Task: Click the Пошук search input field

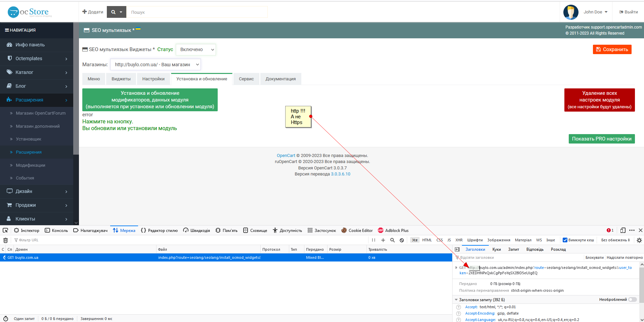Action: [x=197, y=12]
